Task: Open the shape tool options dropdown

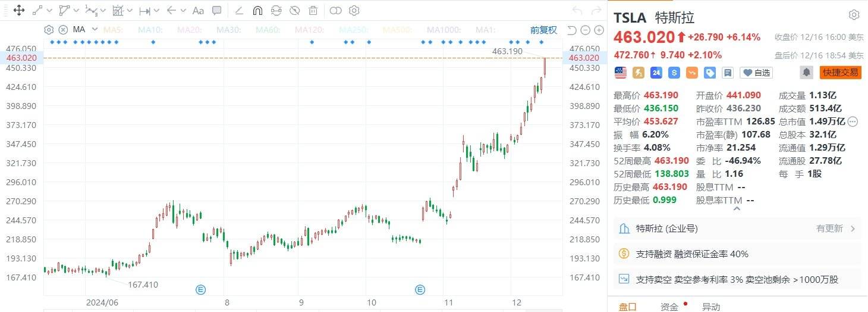Action: pos(77,11)
